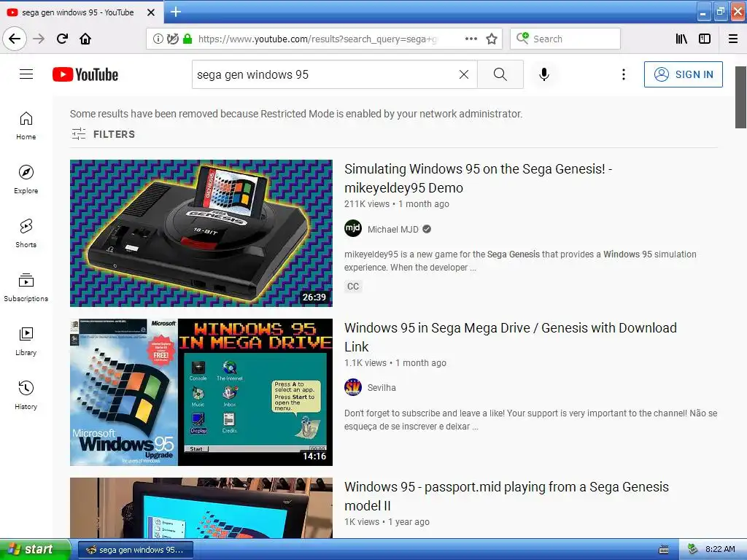Toggle the browser sidebar view icon
Viewport: 747px width, 560px height.
705,39
